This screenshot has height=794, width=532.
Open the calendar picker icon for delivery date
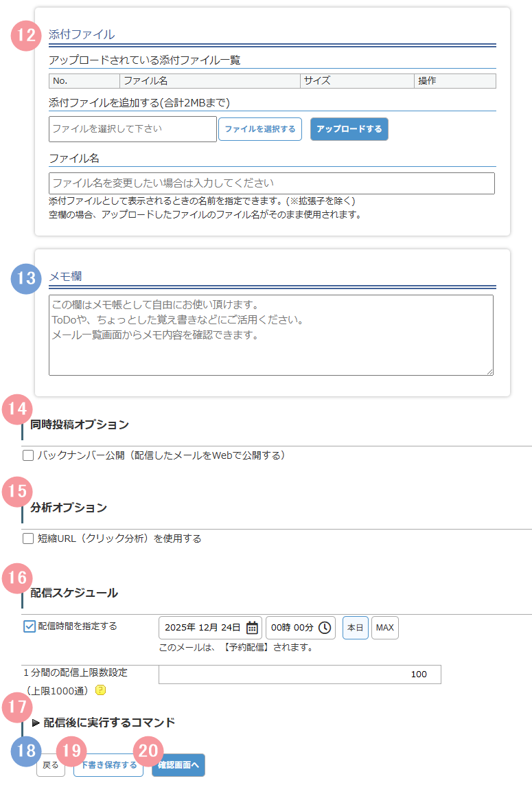click(x=252, y=628)
